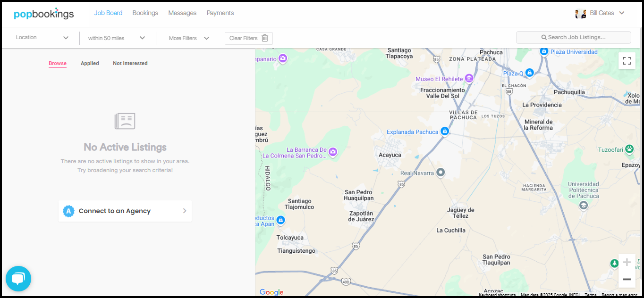The image size is (644, 298).
Task: Click the trash icon in Clear Filters
Action: pos(265,38)
